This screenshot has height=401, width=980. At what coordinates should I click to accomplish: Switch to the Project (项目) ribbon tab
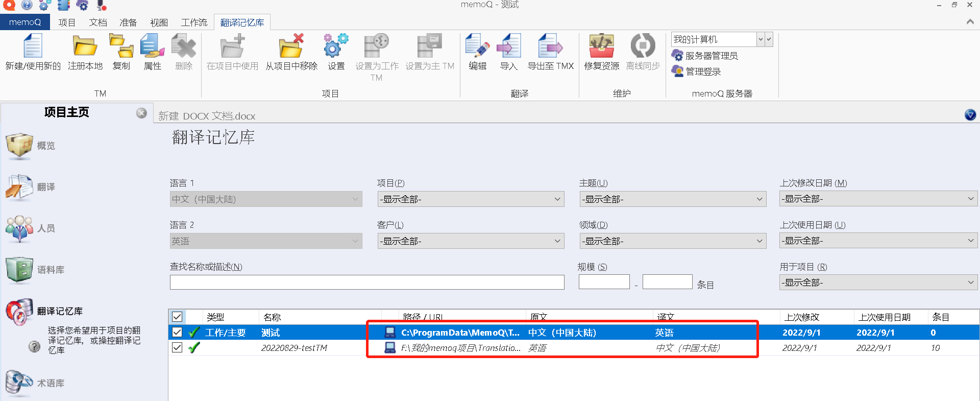tap(67, 22)
